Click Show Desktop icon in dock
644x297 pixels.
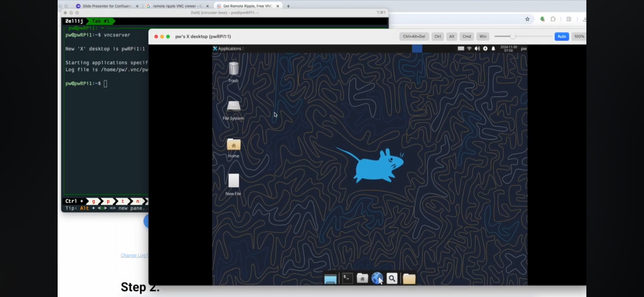tap(330, 279)
